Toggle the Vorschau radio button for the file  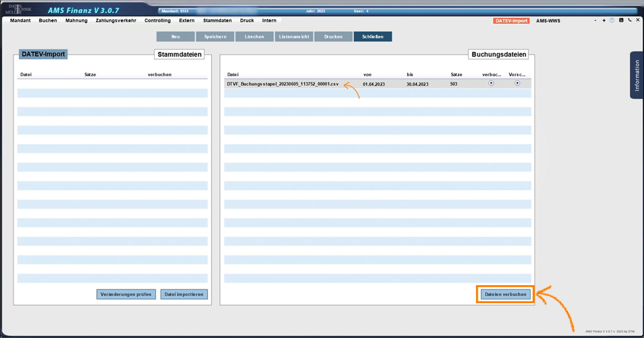(x=517, y=83)
